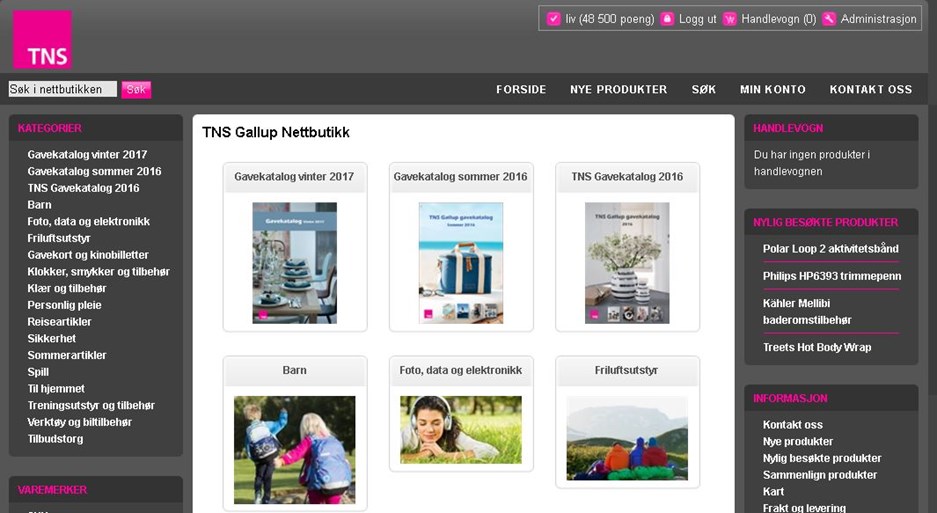Image resolution: width=937 pixels, height=513 pixels.
Task: Select TNS Gavekatalog 2016 in sidebar categories
Action: coord(83,188)
